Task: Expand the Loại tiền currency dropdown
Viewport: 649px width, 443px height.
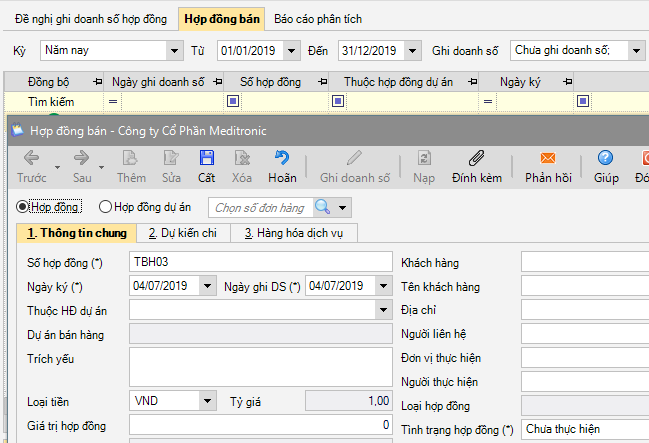Action: [x=207, y=401]
